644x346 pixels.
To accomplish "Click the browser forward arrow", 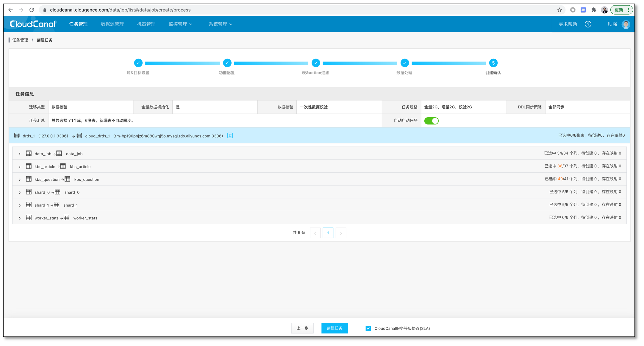I will [21, 10].
